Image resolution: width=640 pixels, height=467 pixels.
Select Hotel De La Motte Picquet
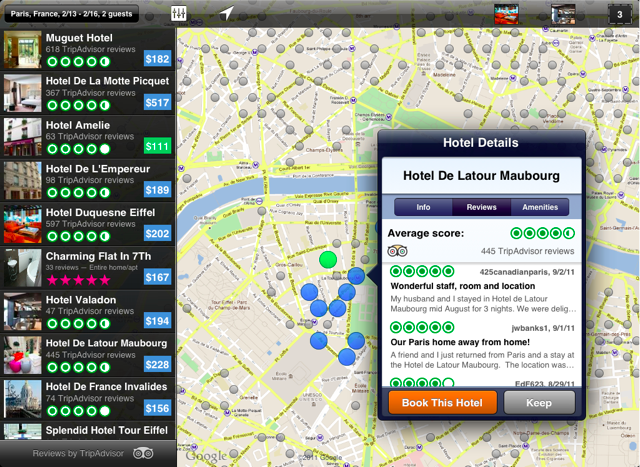[x=88, y=93]
